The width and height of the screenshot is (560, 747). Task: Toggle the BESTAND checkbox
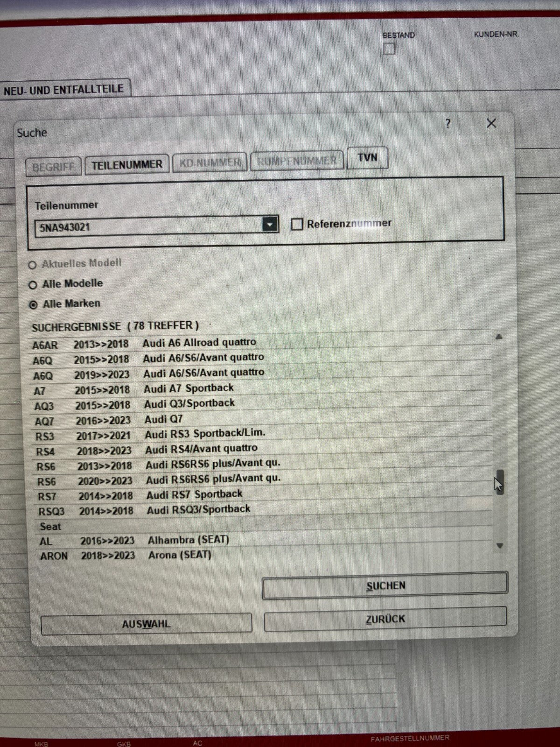click(389, 49)
